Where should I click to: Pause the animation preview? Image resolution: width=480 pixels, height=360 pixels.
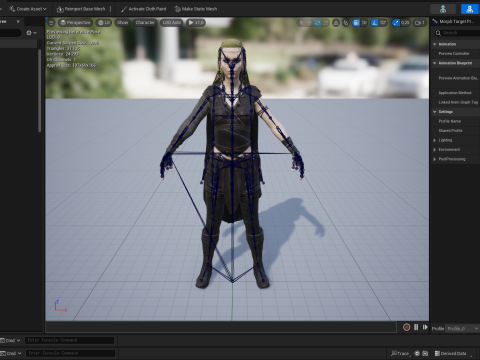416,327
